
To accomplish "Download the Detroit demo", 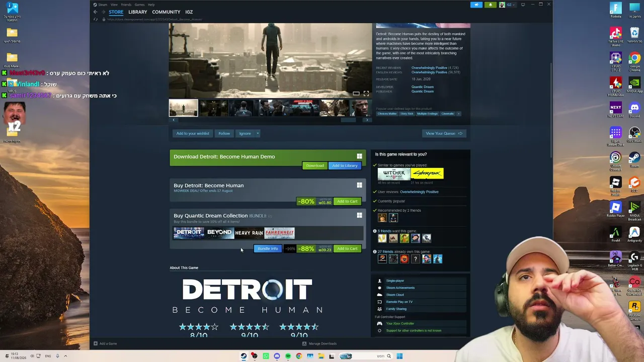I will (x=315, y=165).
